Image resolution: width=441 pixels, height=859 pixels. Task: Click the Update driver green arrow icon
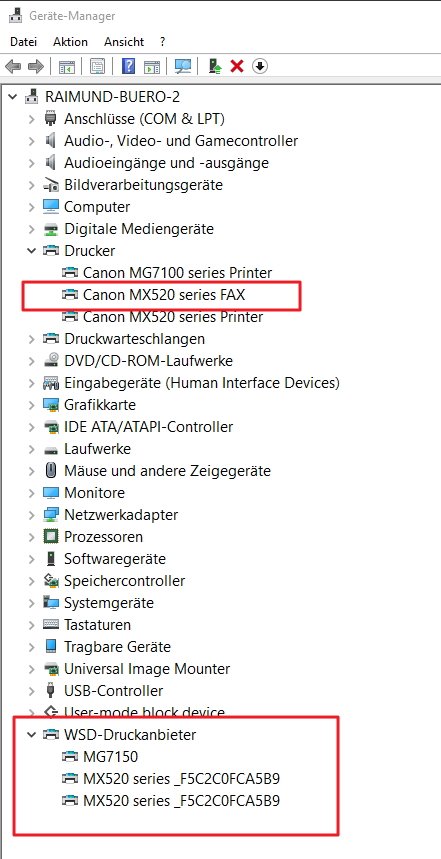point(215,66)
